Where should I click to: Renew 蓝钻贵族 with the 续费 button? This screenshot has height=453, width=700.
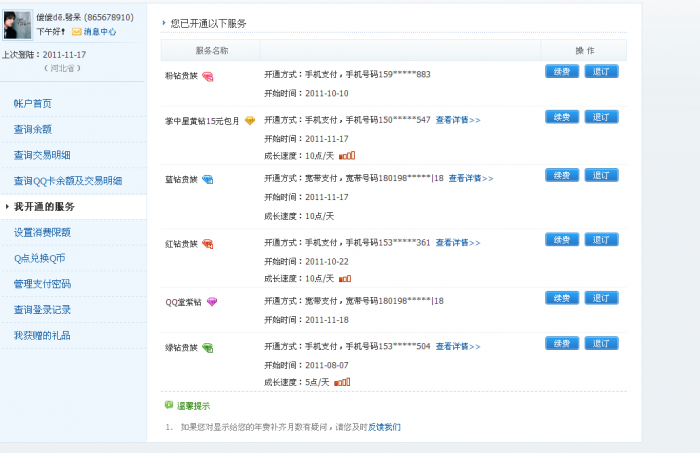tap(562, 175)
